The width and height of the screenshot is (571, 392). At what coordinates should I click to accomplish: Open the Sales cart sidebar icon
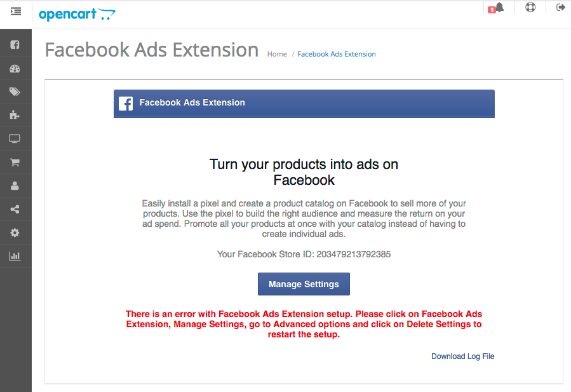[x=15, y=162]
